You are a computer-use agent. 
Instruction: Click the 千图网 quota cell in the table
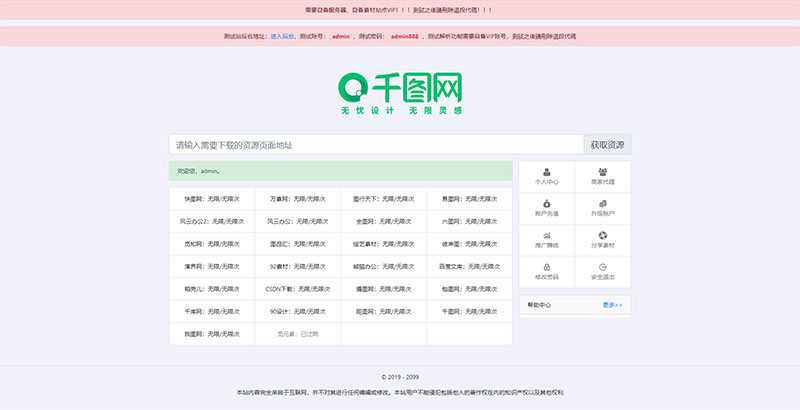469,311
